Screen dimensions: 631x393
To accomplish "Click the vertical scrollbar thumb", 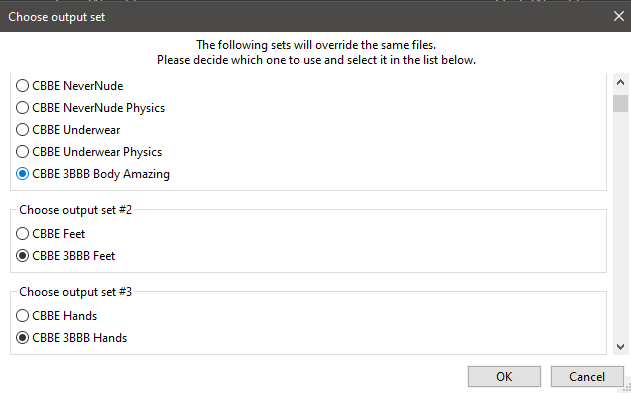I will tap(620, 103).
